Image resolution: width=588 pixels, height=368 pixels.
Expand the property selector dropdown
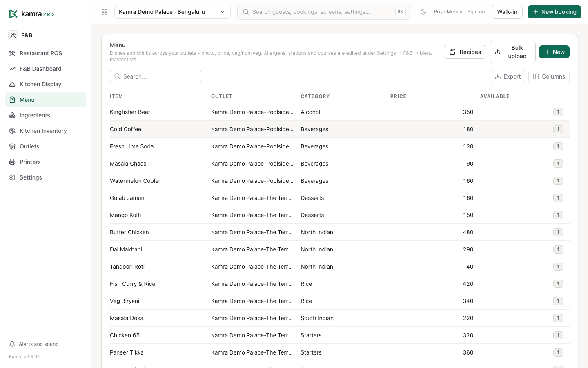(172, 12)
